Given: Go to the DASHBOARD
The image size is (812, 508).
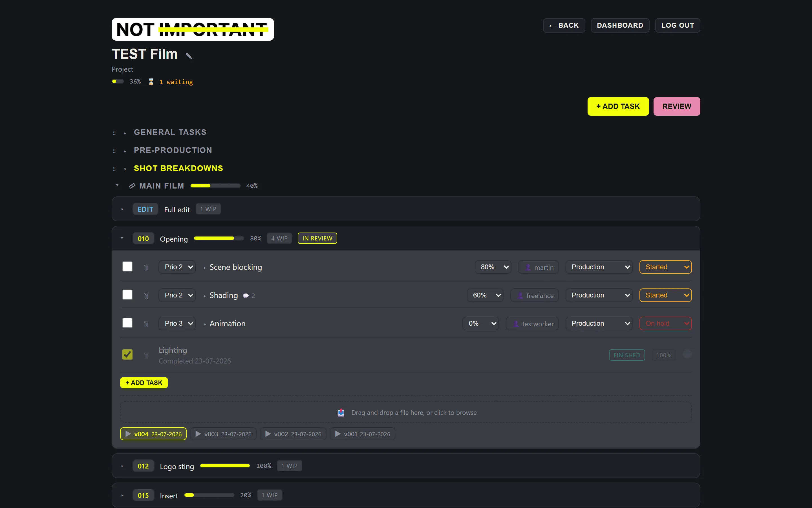Looking at the screenshot, I should point(620,25).
